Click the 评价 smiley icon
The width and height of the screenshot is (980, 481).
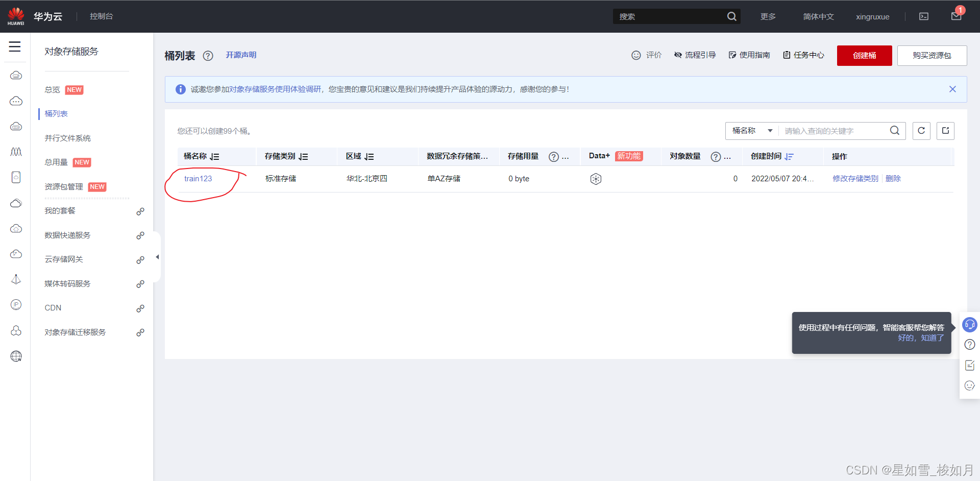(x=636, y=55)
